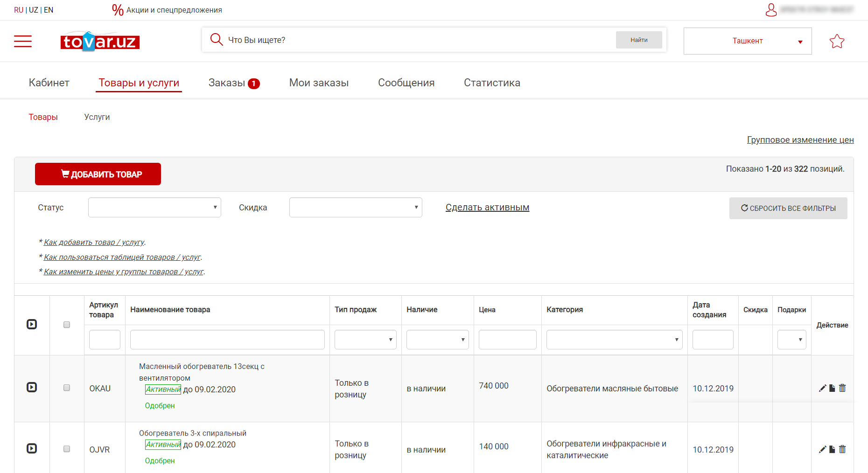Open the Статистика tab

[492, 83]
